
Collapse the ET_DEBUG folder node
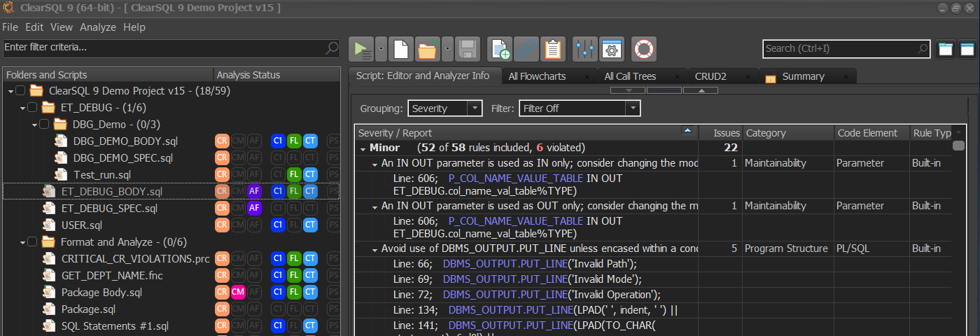(22, 108)
